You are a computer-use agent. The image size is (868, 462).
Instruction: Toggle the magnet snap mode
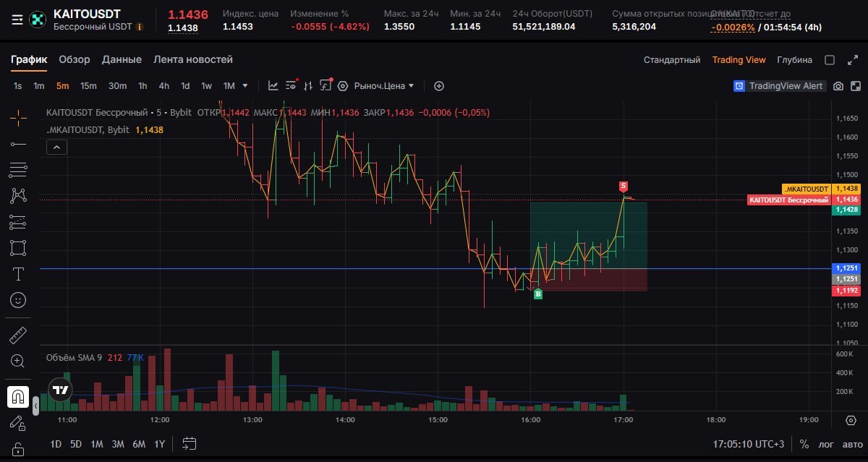pyautogui.click(x=18, y=396)
